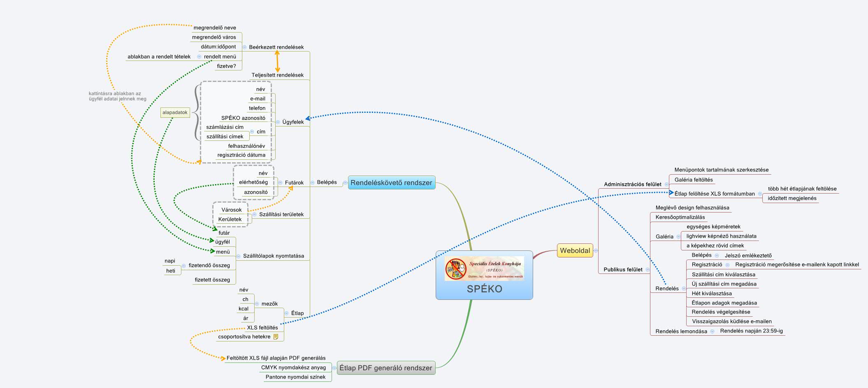
Task: Select the Beérkezett rendelések node
Action: 276,47
